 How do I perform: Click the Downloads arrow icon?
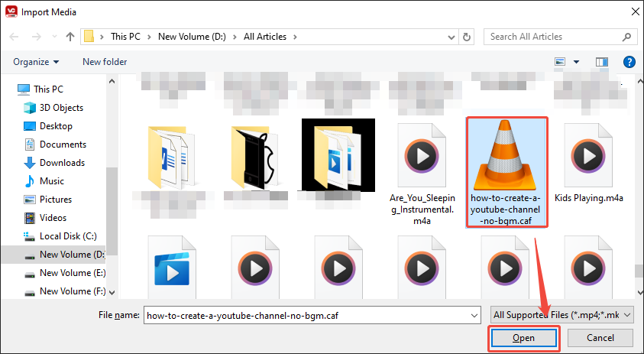[30, 163]
